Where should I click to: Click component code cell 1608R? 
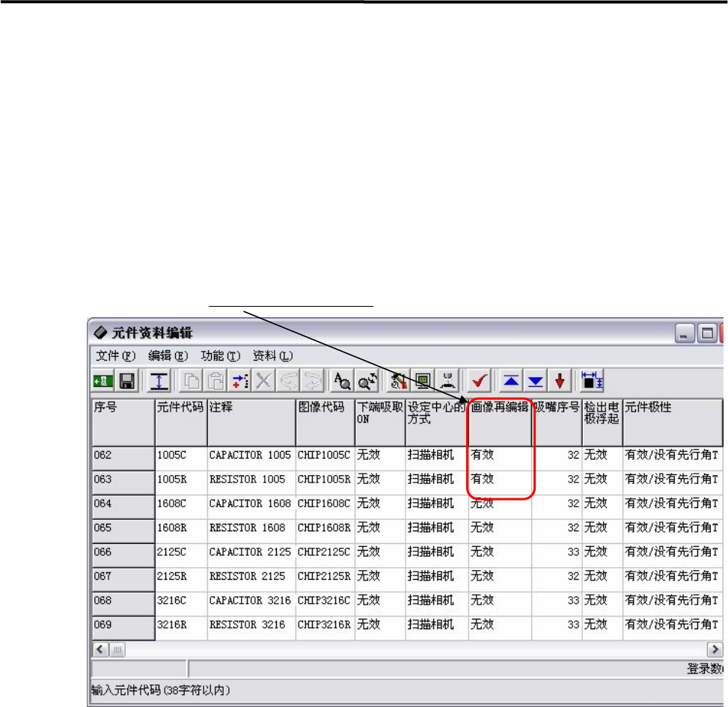click(x=181, y=530)
